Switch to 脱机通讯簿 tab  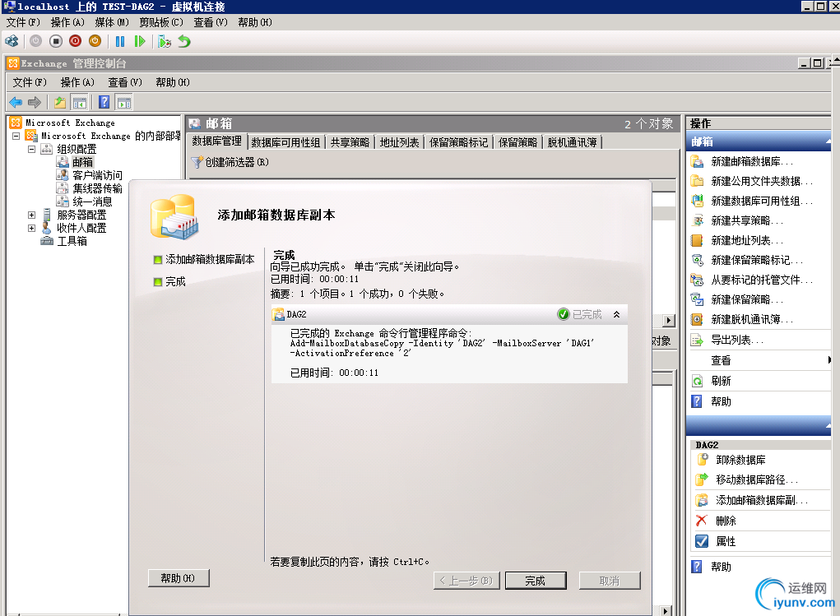[572, 142]
